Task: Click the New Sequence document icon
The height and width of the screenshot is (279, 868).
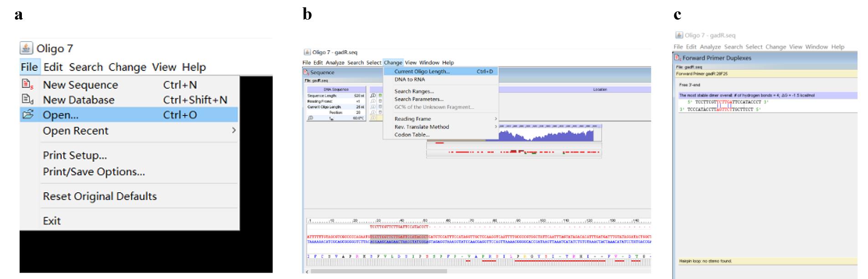Action: coord(27,84)
